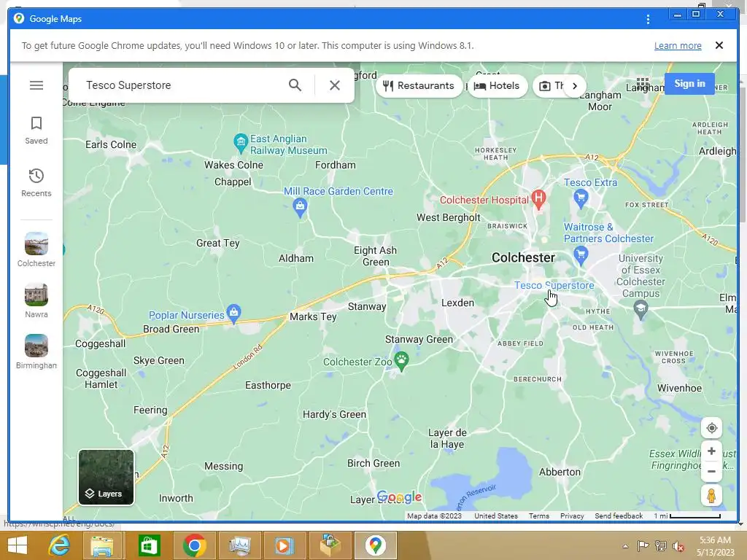The image size is (747, 560).
Task: Select the Colchester Hospital marker
Action: pyautogui.click(x=538, y=198)
